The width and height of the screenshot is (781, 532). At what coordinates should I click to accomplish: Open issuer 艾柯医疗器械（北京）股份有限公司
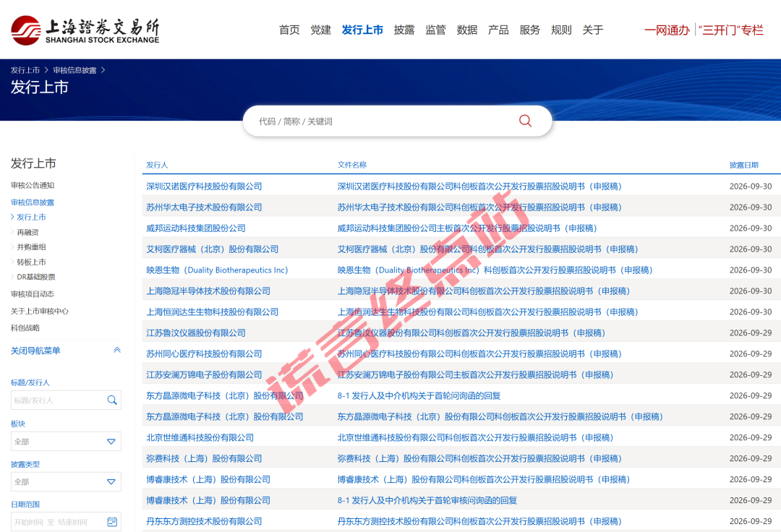point(212,249)
